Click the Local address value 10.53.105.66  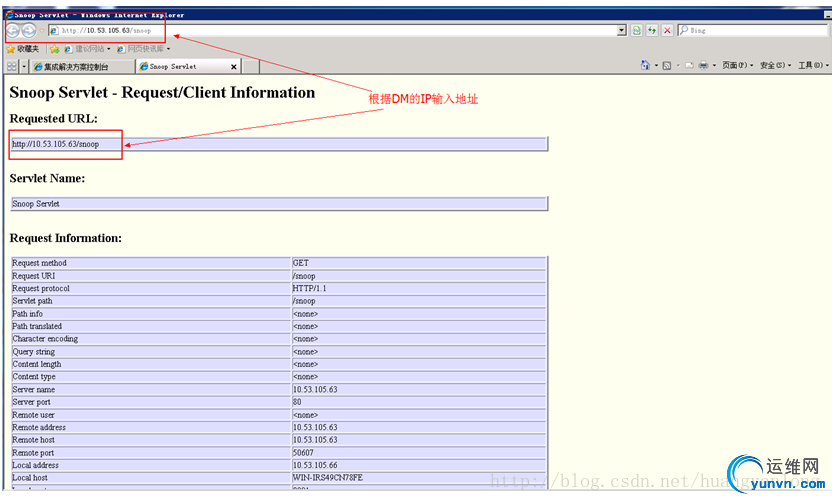click(315, 465)
